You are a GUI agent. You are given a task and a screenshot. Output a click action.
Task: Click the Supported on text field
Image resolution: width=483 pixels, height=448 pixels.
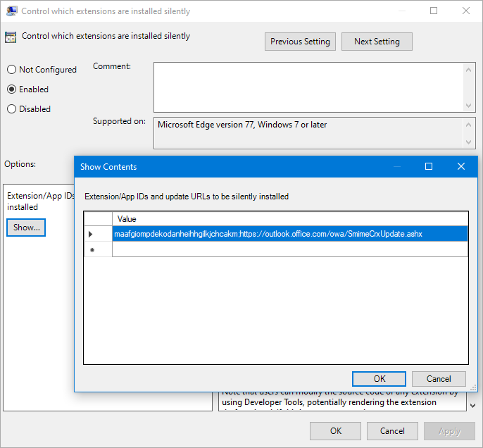[x=308, y=133]
